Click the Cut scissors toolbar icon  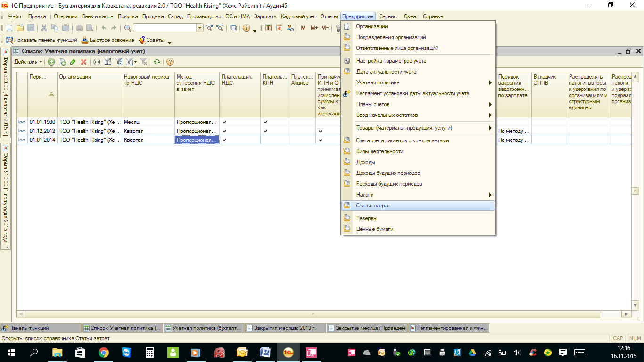click(44, 28)
